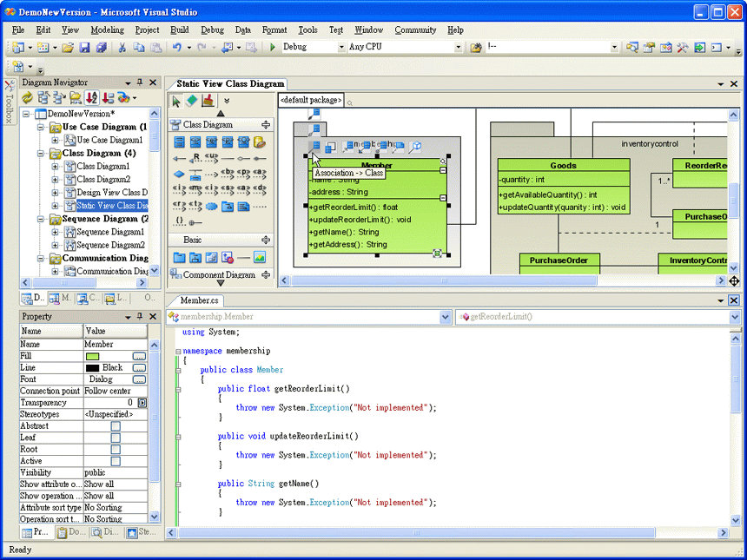Collapse the Class Diagram palette section

coord(266,125)
